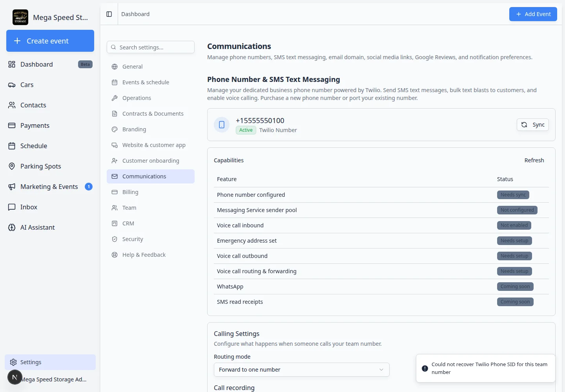Open Contracts & Documents settings
Viewport: 565px width, 392px height.
coord(151,114)
